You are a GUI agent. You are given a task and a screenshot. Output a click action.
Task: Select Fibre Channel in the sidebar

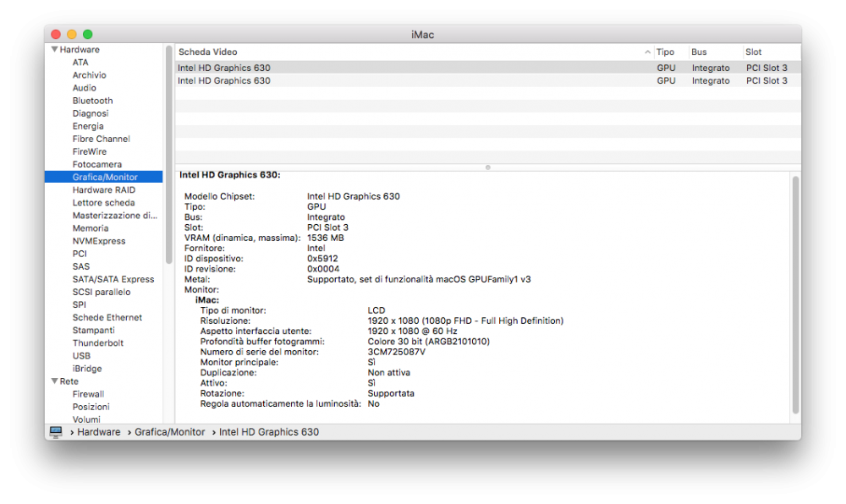coord(102,139)
